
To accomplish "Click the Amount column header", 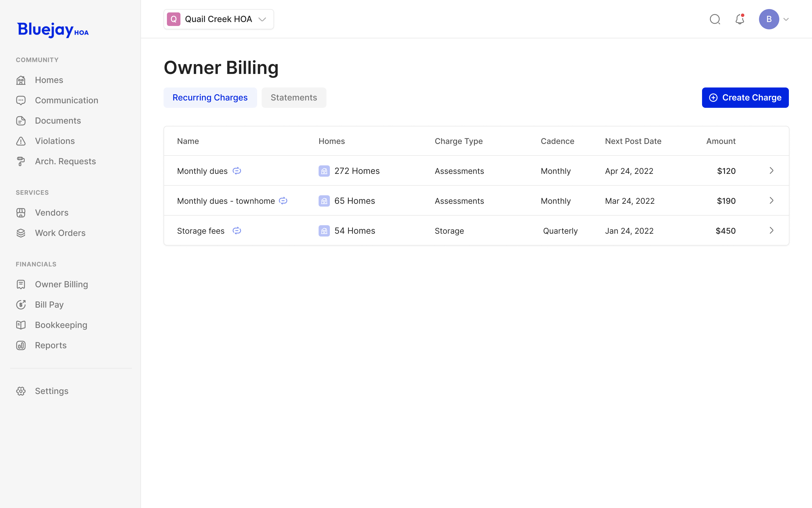I will 721,141.
